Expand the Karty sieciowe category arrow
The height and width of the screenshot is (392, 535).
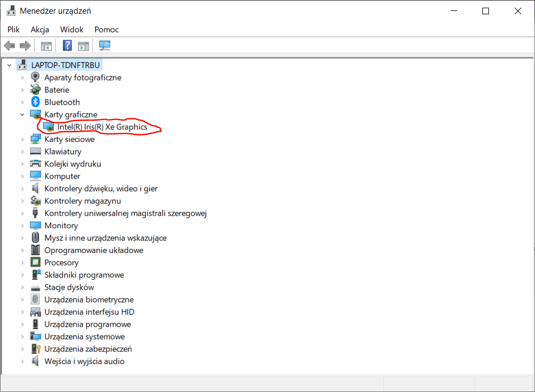(x=22, y=139)
